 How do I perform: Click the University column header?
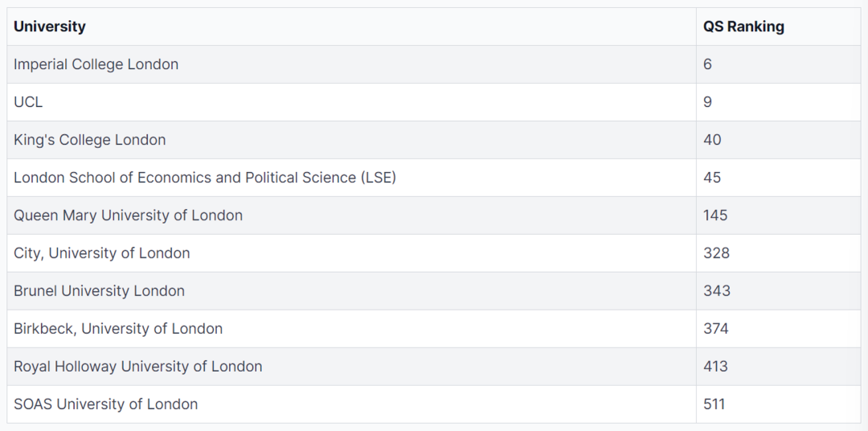tap(50, 27)
